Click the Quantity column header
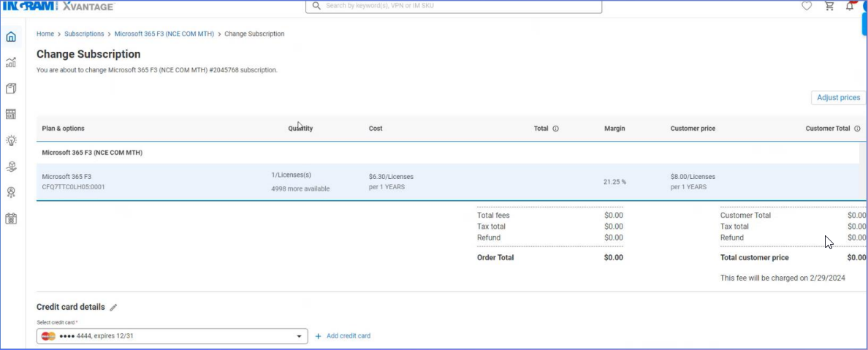 (x=300, y=129)
